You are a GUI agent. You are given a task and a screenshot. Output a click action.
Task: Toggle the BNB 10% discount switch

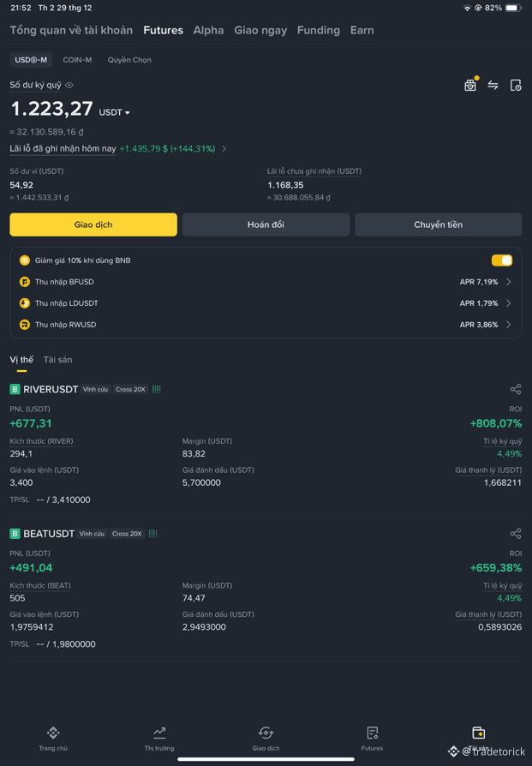(502, 260)
